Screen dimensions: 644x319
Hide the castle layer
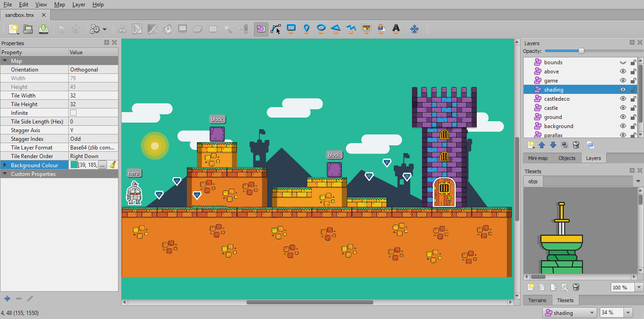pyautogui.click(x=623, y=108)
